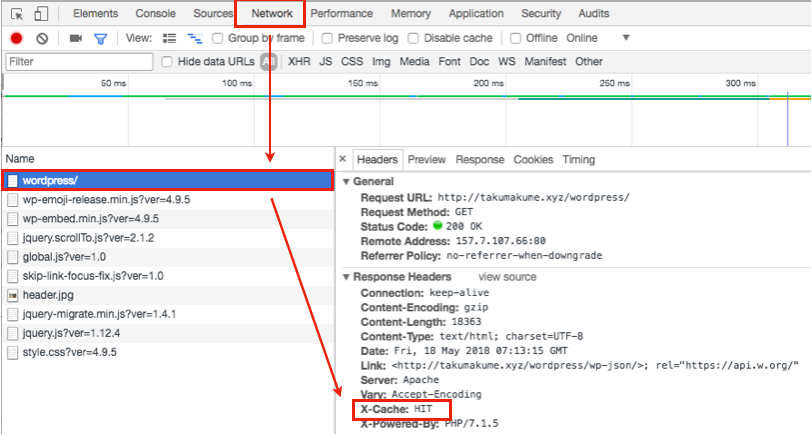This screenshot has height=435, width=812.
Task: Toggle the filter funnel icon
Action: click(x=100, y=38)
